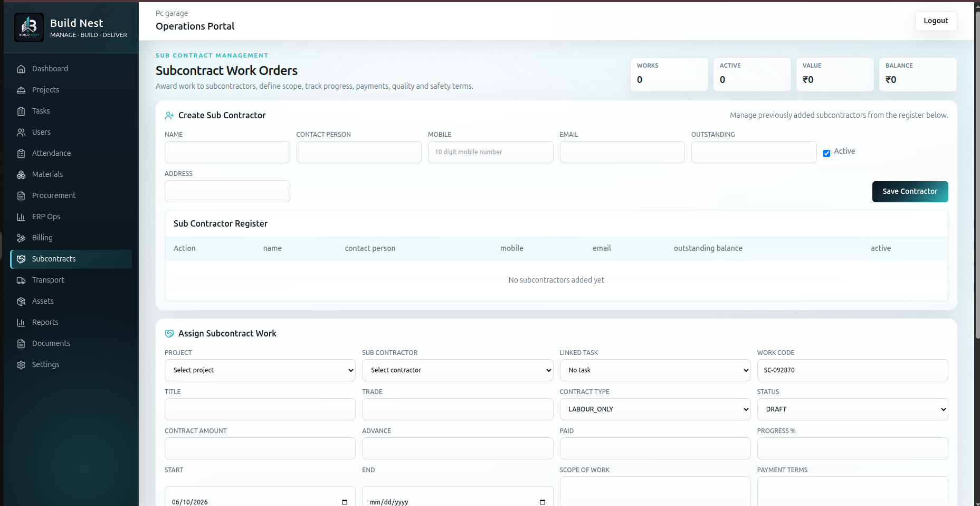Click the Assets package icon in sidebar
Viewport: 980px width, 506px height.
click(21, 301)
